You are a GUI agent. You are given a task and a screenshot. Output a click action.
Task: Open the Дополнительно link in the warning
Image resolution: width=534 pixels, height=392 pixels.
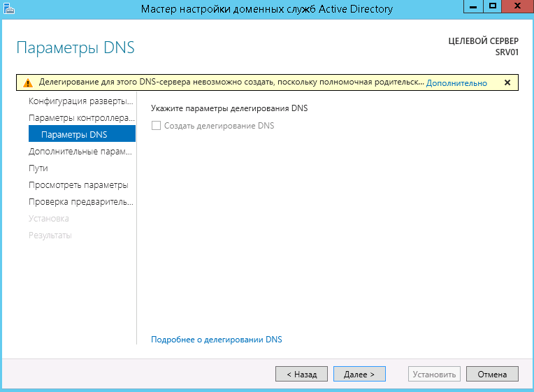[x=456, y=82]
